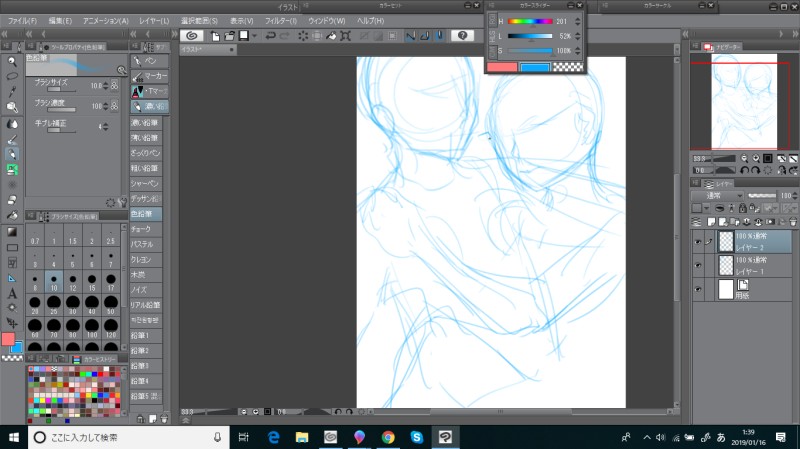Select マーカー sub tool group
The width and height of the screenshot is (800, 449).
[150, 76]
